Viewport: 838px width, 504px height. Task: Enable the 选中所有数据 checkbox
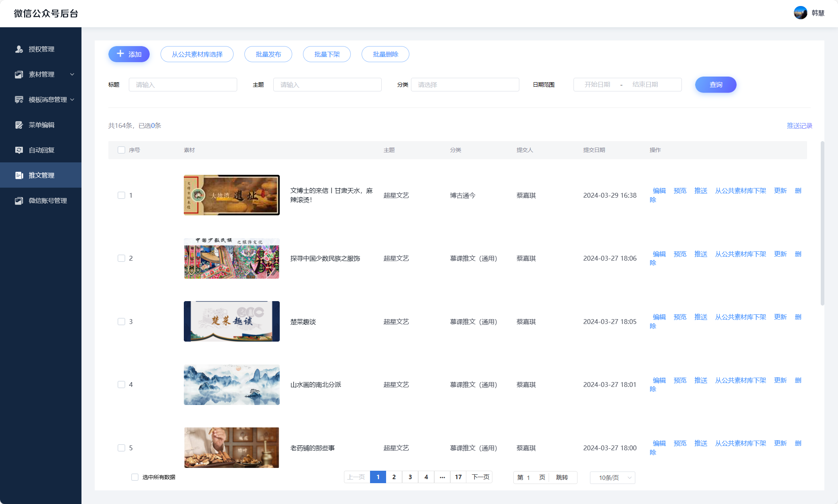(x=135, y=477)
